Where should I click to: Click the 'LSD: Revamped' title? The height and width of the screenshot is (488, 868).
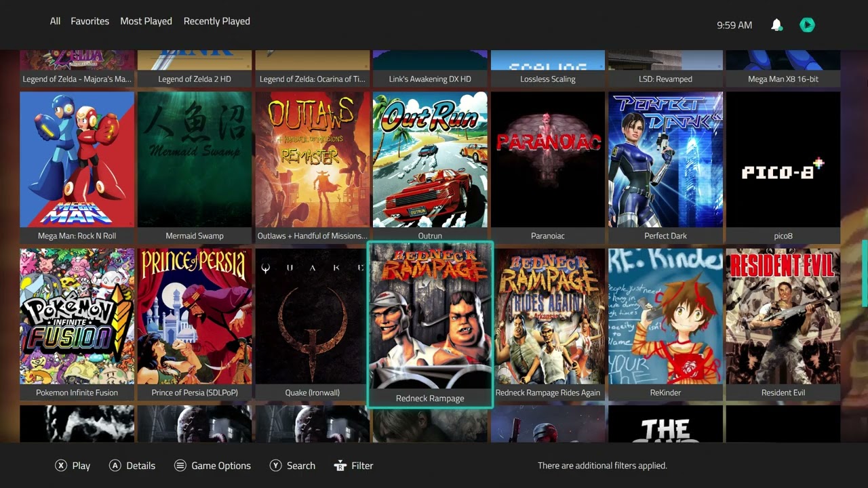tap(665, 79)
